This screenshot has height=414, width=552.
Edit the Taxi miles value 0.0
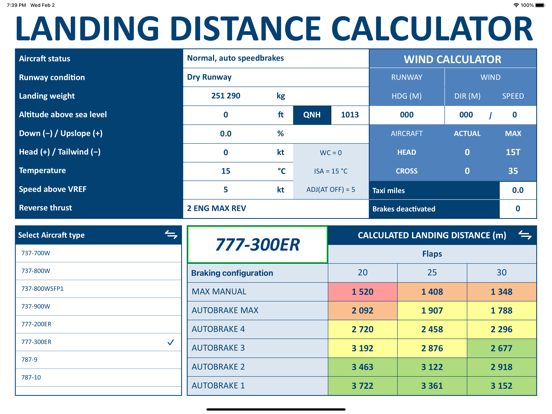tap(518, 190)
